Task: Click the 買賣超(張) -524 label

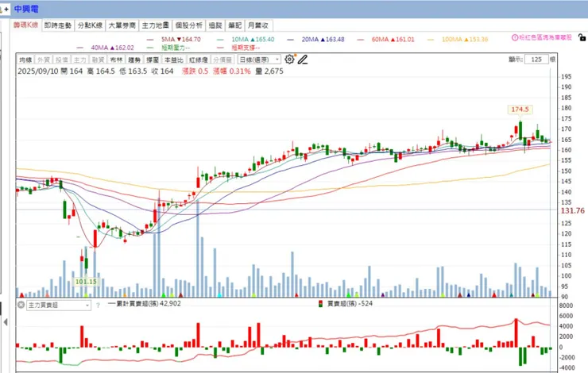Action: pos(350,303)
